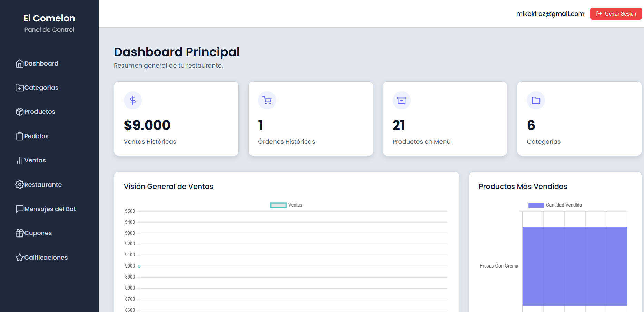Toggle the Cantidad Vendida legend item
Viewport: 644px width, 312px height.
[x=555, y=205]
